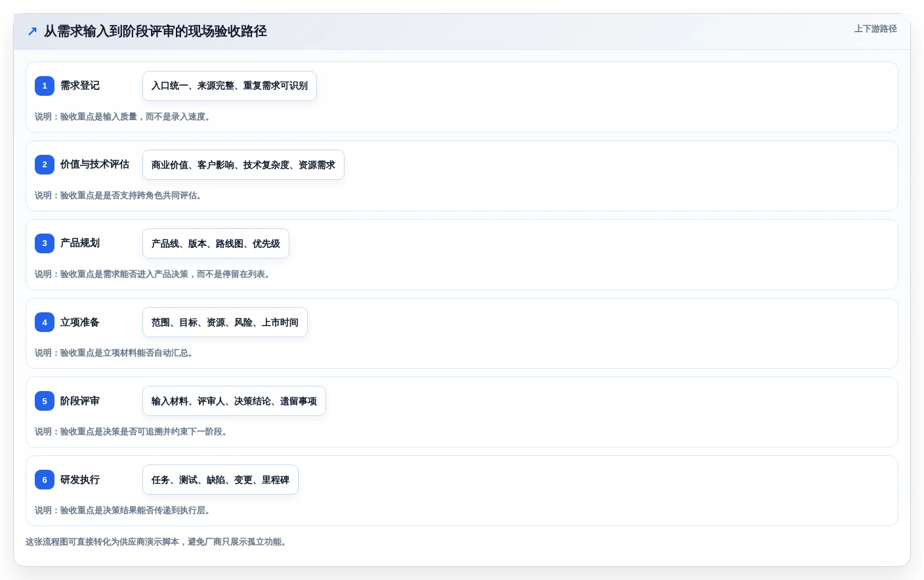Click the note about 决策是否可追溯并约束下一阶段

coord(131,432)
